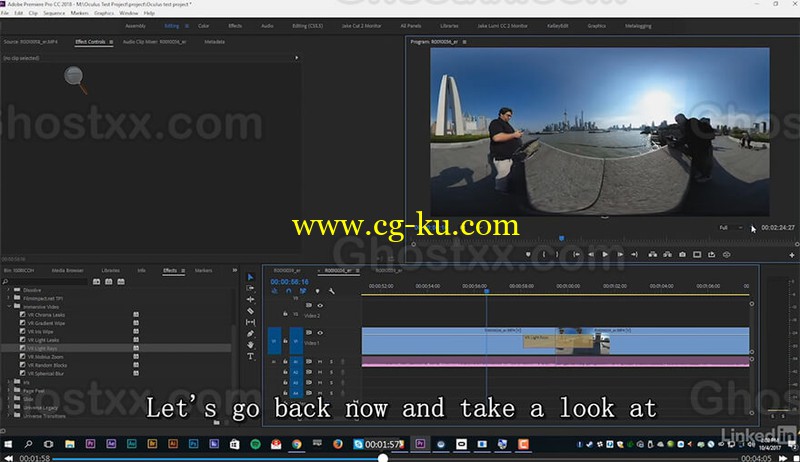Show hidden panel tabs chevron beside Markers
The height and width of the screenshot is (462, 800).
click(x=235, y=270)
